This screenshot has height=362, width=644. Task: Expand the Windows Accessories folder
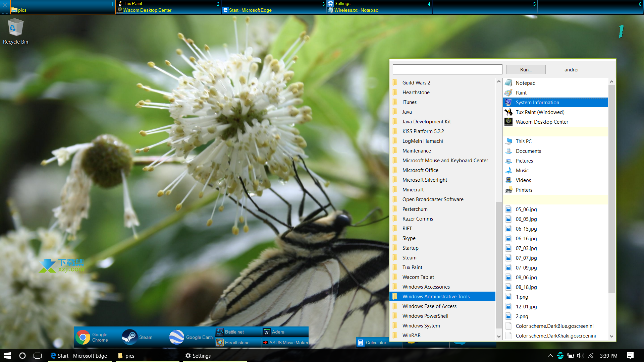click(x=426, y=287)
